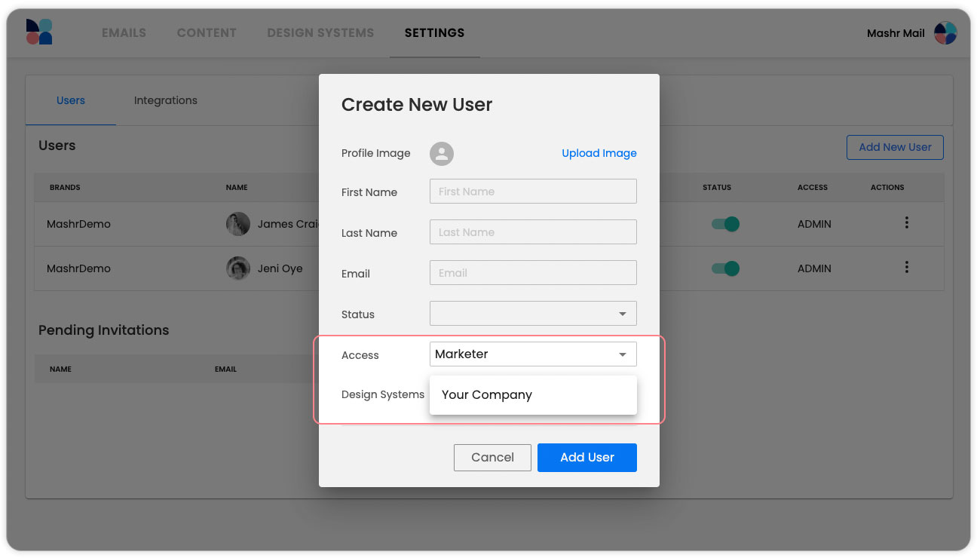The height and width of the screenshot is (558, 980).
Task: Toggle status switch for James Craig
Action: 725,224
